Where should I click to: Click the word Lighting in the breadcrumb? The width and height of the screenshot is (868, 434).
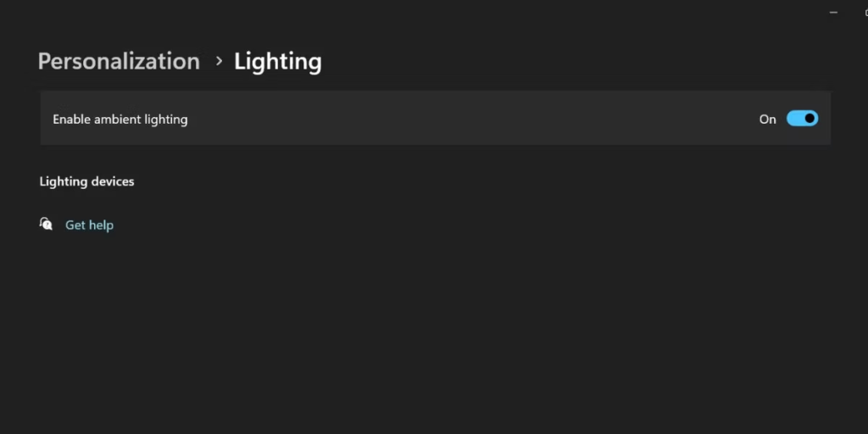click(277, 61)
